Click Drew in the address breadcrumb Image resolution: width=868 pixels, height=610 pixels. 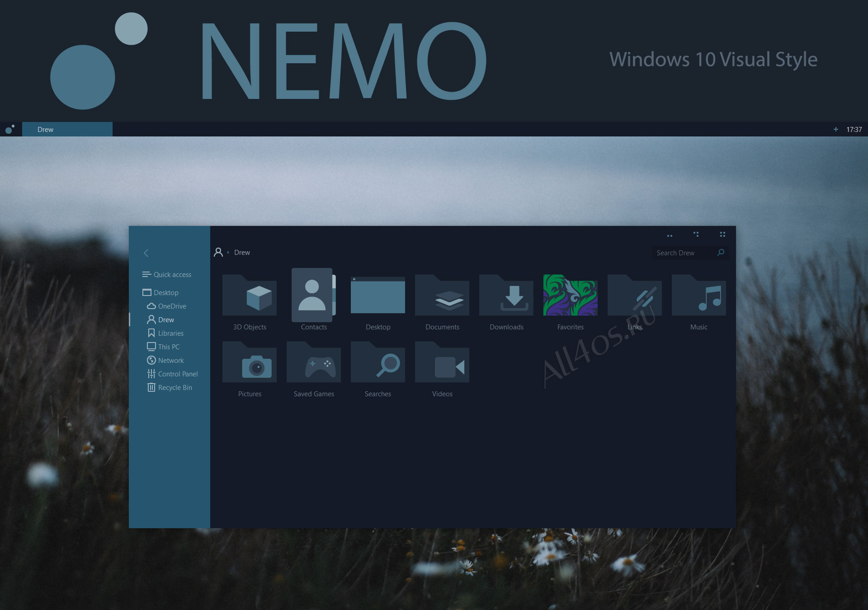pyautogui.click(x=242, y=253)
